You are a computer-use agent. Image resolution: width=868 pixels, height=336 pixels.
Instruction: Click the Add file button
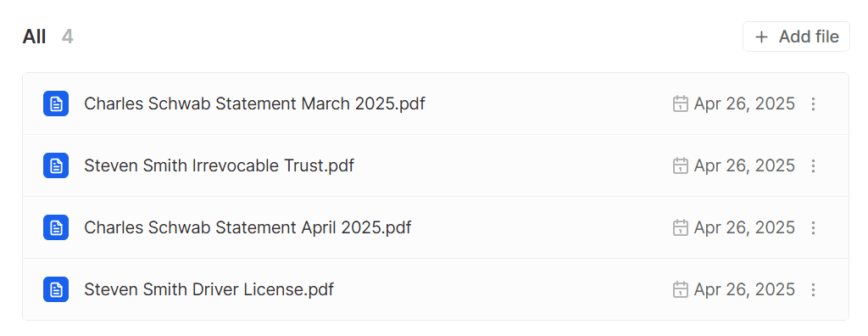[x=796, y=36]
